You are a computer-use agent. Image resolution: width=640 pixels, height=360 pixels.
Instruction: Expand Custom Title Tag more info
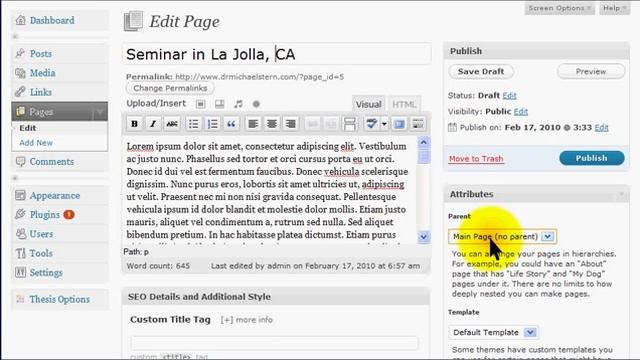247,320
